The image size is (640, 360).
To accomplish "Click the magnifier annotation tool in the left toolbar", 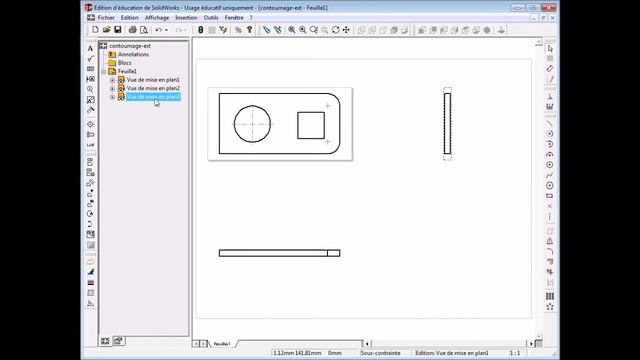I will click(90, 89).
